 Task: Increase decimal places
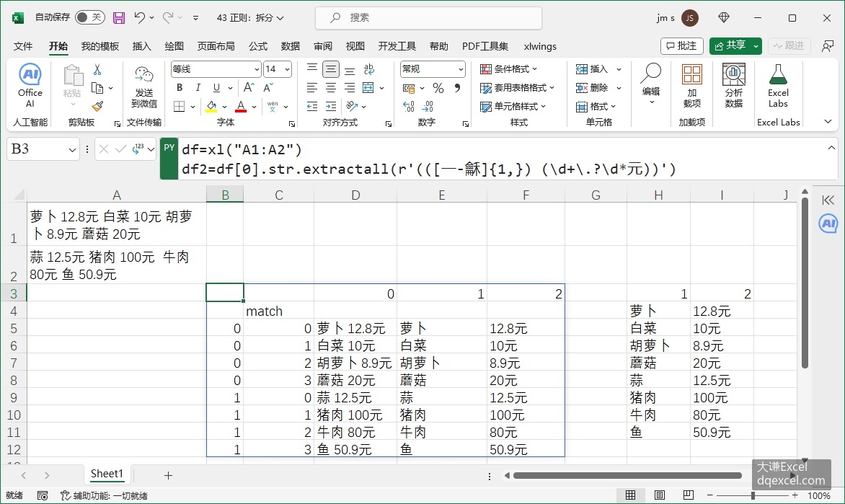click(x=409, y=106)
